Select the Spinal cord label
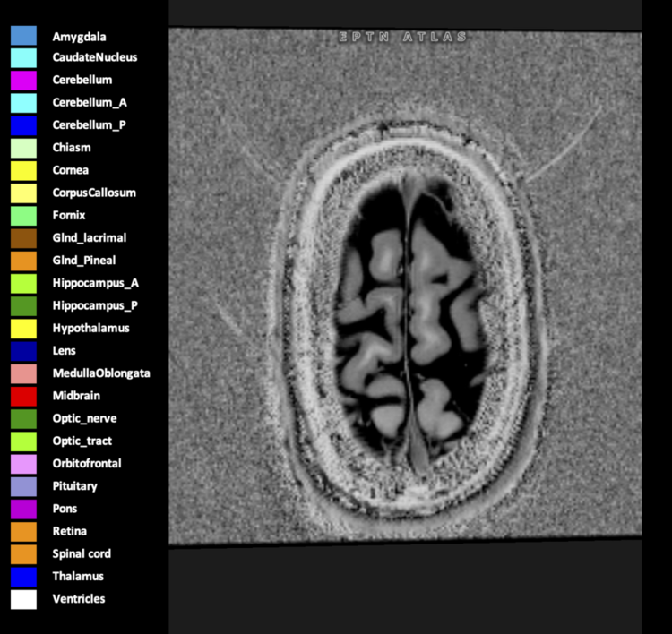This screenshot has height=634, width=672. pos(82,554)
